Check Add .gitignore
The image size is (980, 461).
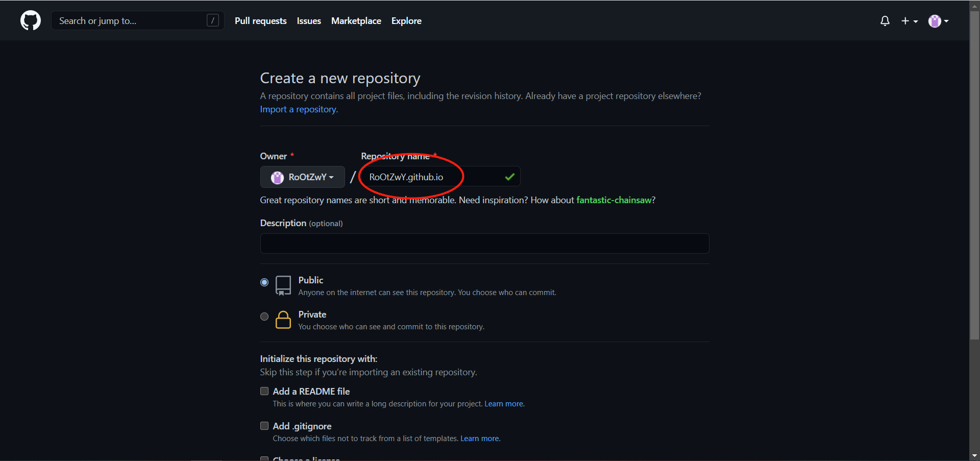(264, 426)
